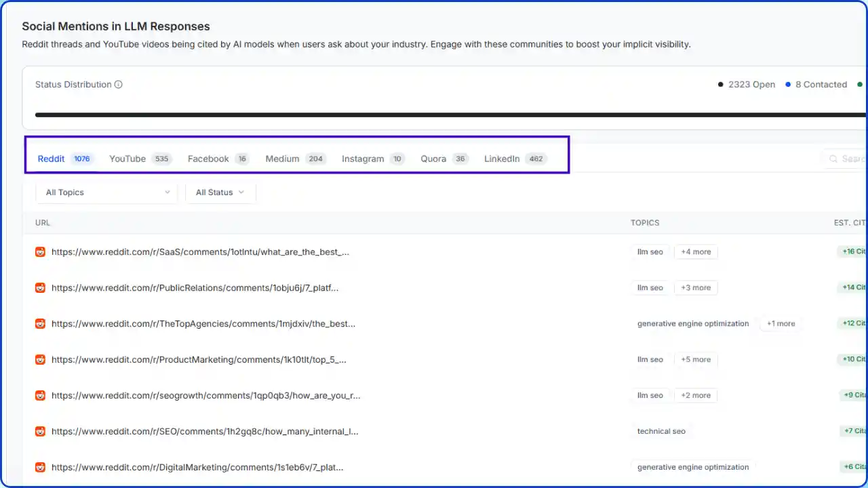Image resolution: width=868 pixels, height=488 pixels.
Task: Expand +4 more topics in SaaS row
Action: point(696,251)
